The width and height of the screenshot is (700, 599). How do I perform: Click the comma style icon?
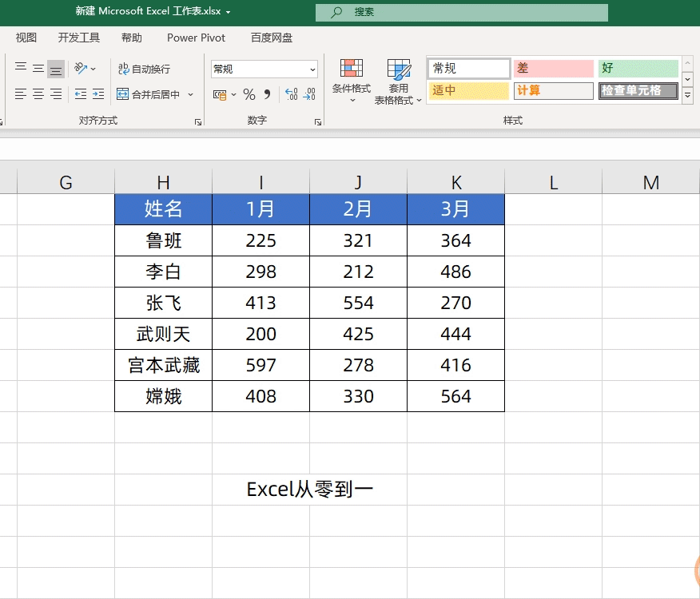(267, 95)
